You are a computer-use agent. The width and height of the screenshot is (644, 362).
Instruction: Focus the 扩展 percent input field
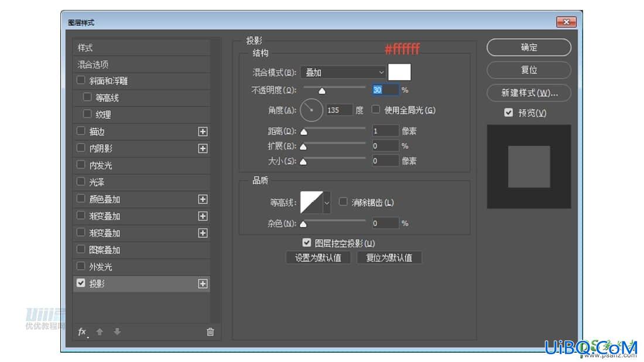click(x=385, y=146)
